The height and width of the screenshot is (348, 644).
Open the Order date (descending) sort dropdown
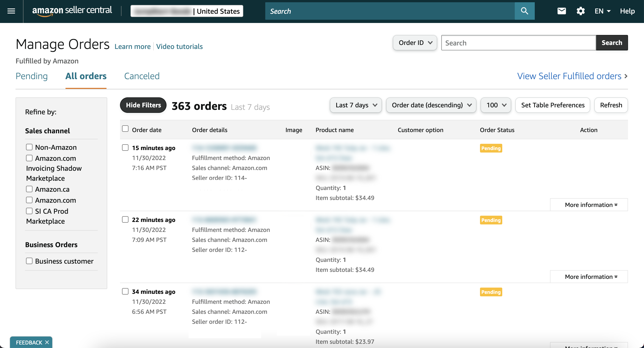[x=431, y=105]
